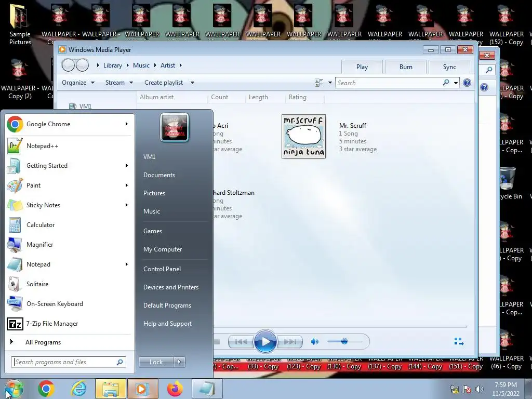Open Help and Support
532x399 pixels.
(167, 324)
